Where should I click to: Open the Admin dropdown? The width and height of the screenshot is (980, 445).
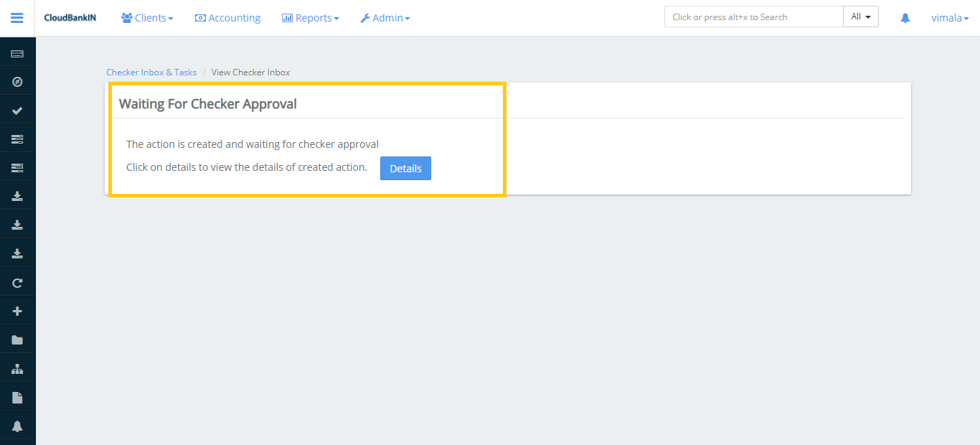385,17
